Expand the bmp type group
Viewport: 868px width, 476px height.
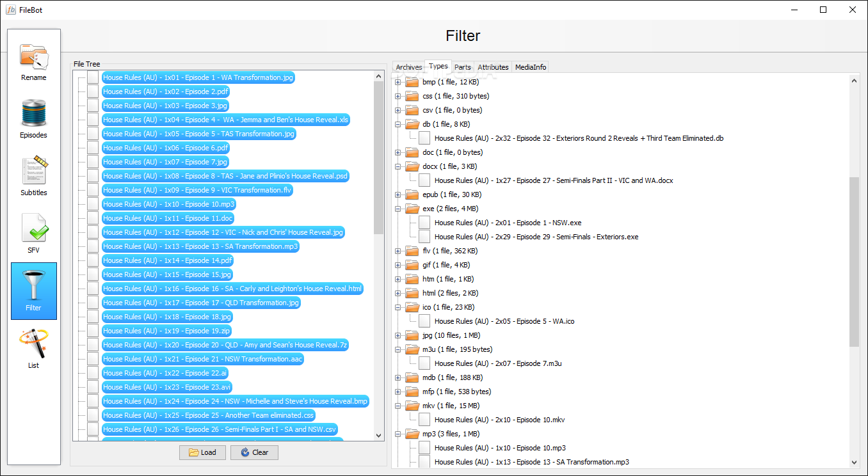point(398,82)
